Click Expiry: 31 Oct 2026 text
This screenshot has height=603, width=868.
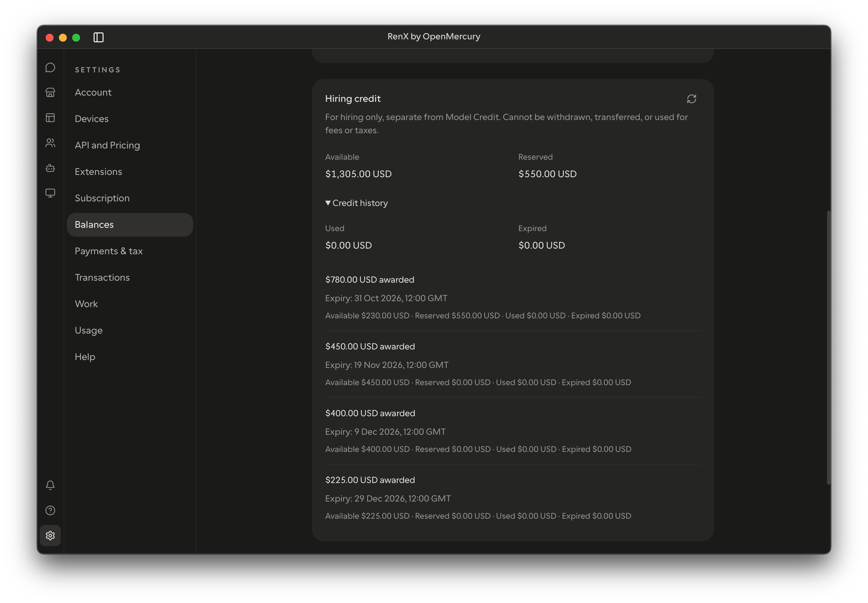tap(386, 298)
